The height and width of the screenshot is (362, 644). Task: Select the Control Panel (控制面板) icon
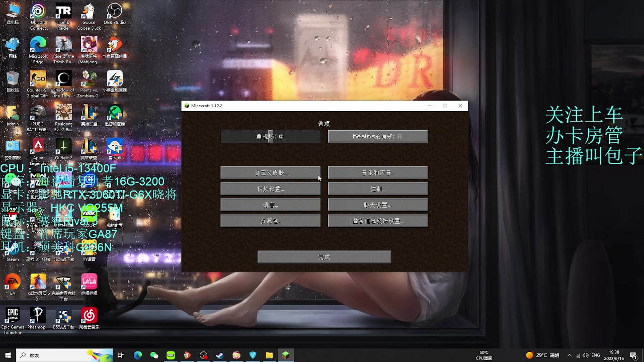(13, 149)
